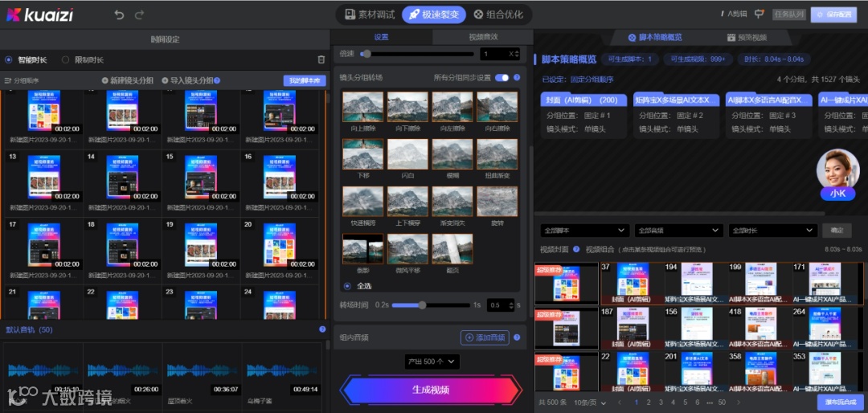Image resolution: width=868 pixels, height=413 pixels.
Task: Open the 全部时长 dropdown
Action: click(x=773, y=231)
